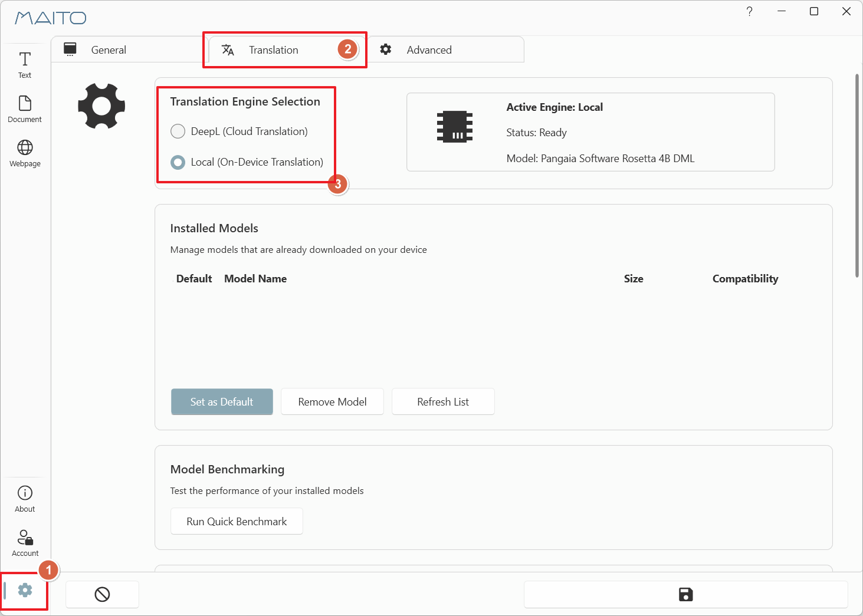Viewport: 863px width, 616px height.
Task: Click the 'Model: Pangaia Software Rosetta 4B DML' text
Action: 601,159
